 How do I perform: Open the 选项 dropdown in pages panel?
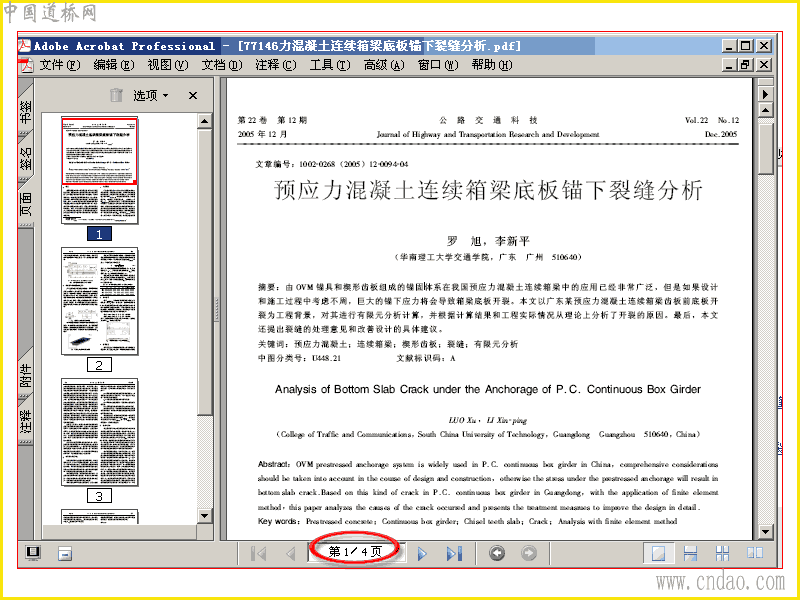click(x=151, y=95)
